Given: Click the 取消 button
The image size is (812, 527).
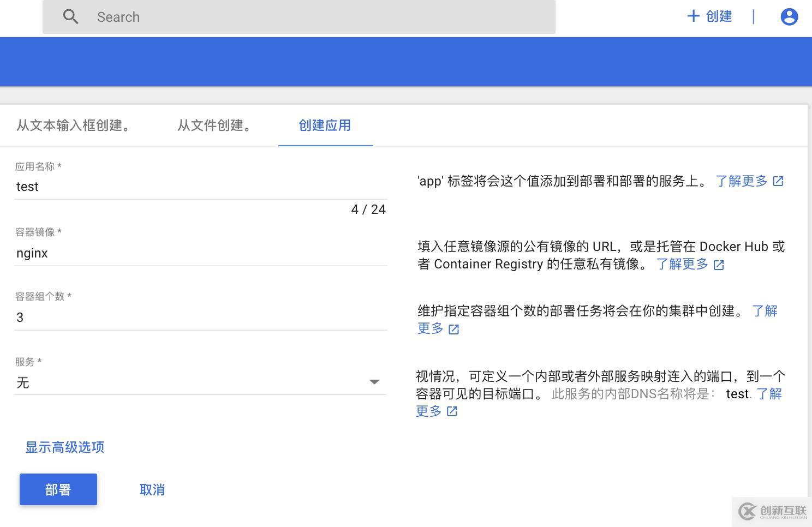Looking at the screenshot, I should pyautogui.click(x=152, y=489).
